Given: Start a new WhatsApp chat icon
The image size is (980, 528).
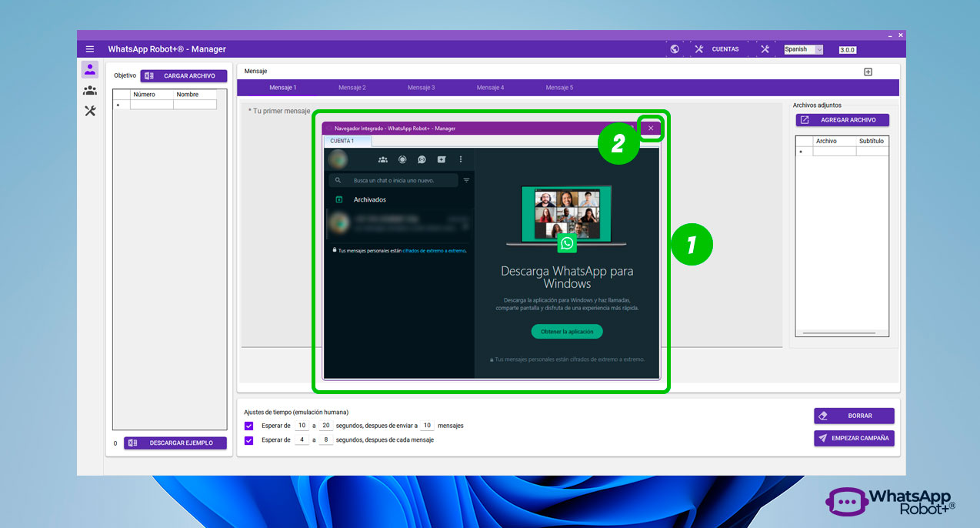Looking at the screenshot, I should pos(442,159).
